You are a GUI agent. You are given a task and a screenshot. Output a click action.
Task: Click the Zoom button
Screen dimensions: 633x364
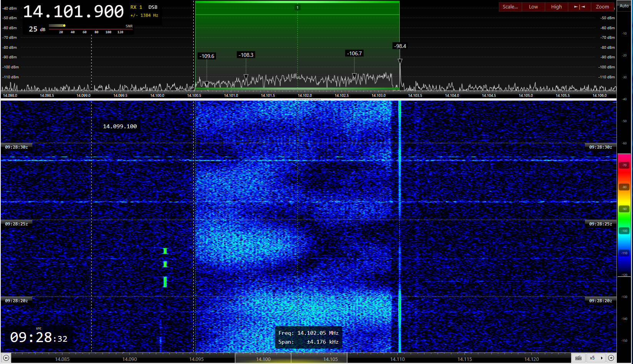(602, 7)
